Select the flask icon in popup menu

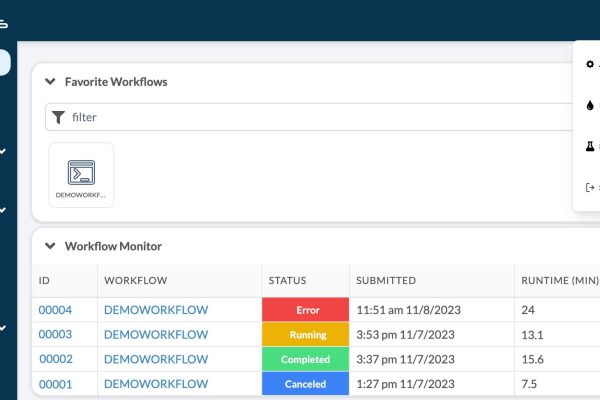click(x=590, y=146)
